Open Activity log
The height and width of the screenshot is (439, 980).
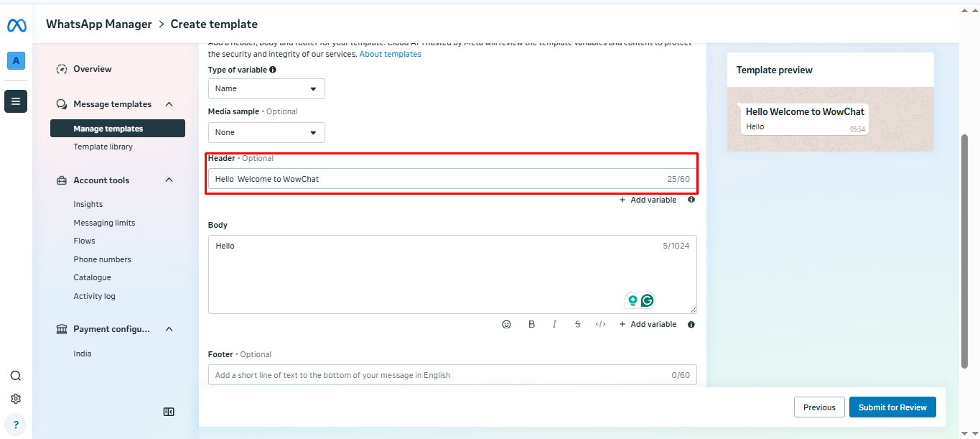coord(94,296)
